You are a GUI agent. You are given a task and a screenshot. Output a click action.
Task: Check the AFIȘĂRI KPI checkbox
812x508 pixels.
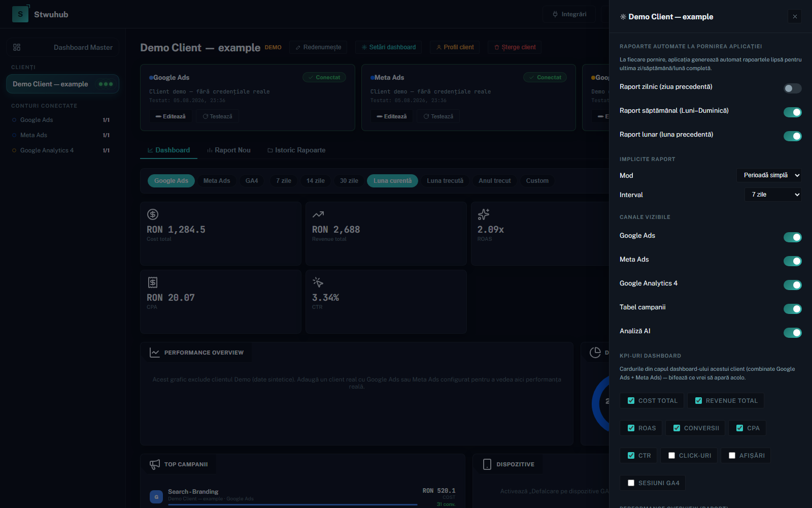click(732, 456)
